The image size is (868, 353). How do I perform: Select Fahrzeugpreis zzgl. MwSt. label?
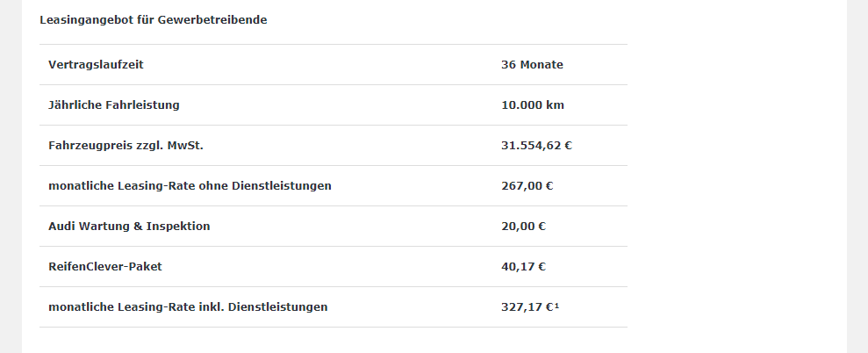coord(126,146)
